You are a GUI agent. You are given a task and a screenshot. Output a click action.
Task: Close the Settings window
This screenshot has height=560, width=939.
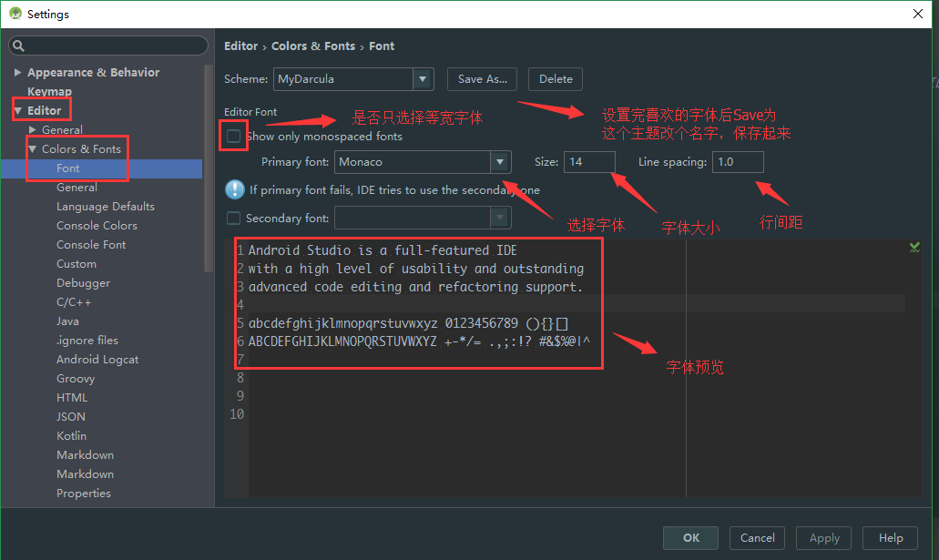point(918,14)
